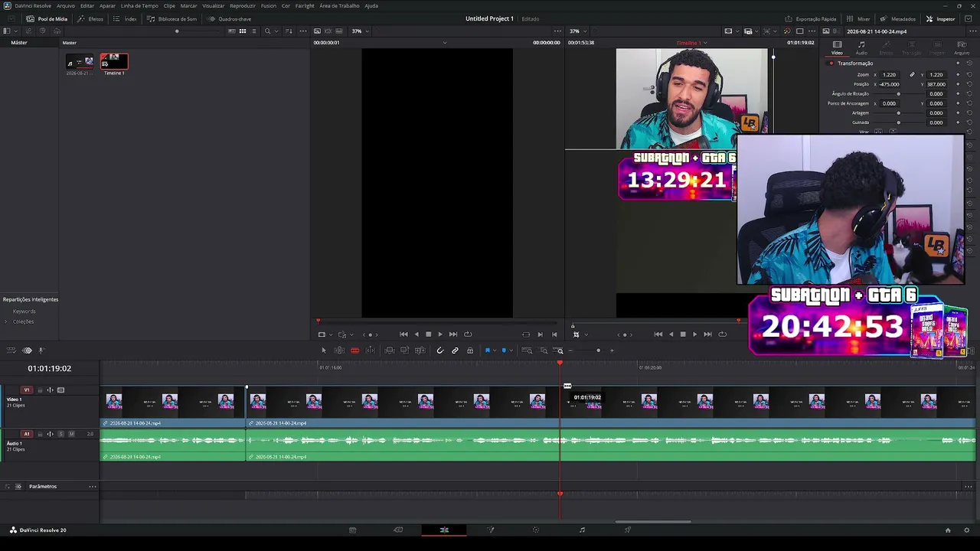Click the overwrite clip icon in timeline toolbar
Viewport: 980px width, 551px height.
pyautogui.click(x=405, y=350)
